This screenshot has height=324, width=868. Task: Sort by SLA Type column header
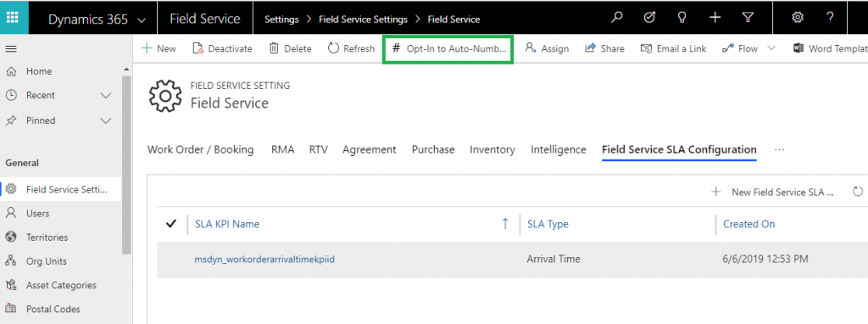pos(548,224)
